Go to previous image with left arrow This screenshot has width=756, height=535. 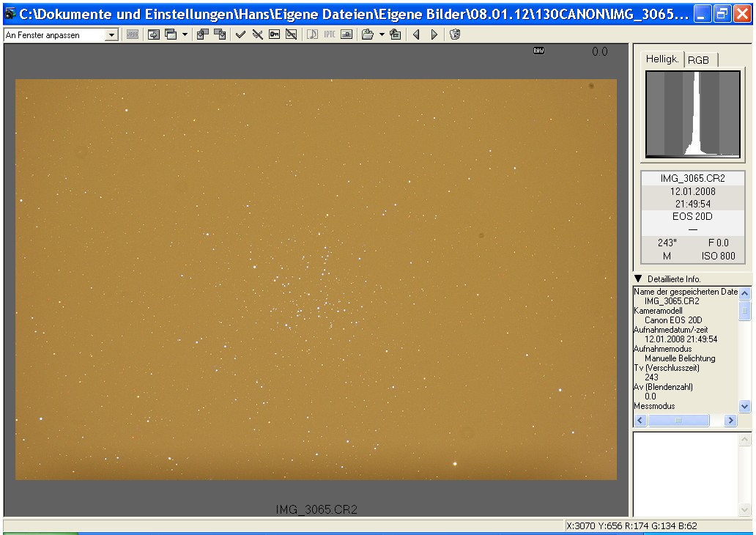click(x=417, y=34)
